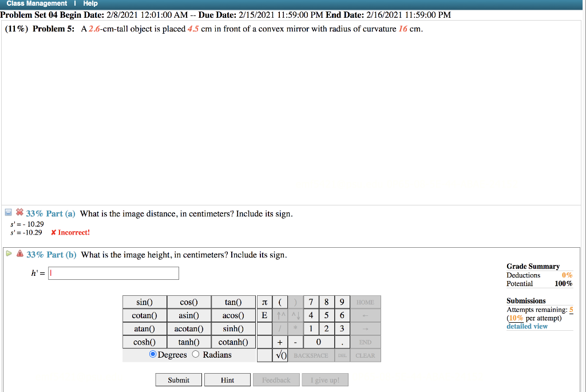Expand Part (b) with the green arrow

pyautogui.click(x=7, y=255)
